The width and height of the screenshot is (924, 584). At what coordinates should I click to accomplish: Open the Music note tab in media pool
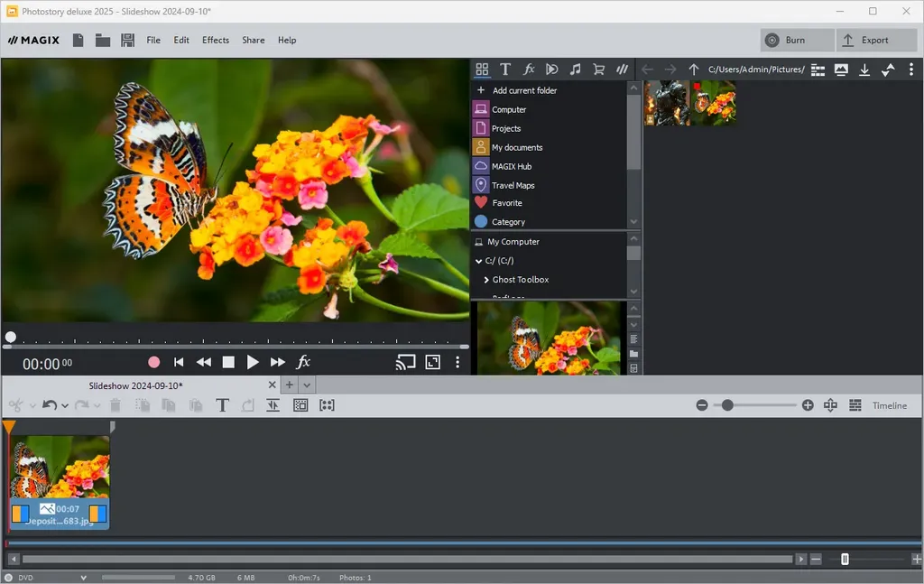[575, 70]
